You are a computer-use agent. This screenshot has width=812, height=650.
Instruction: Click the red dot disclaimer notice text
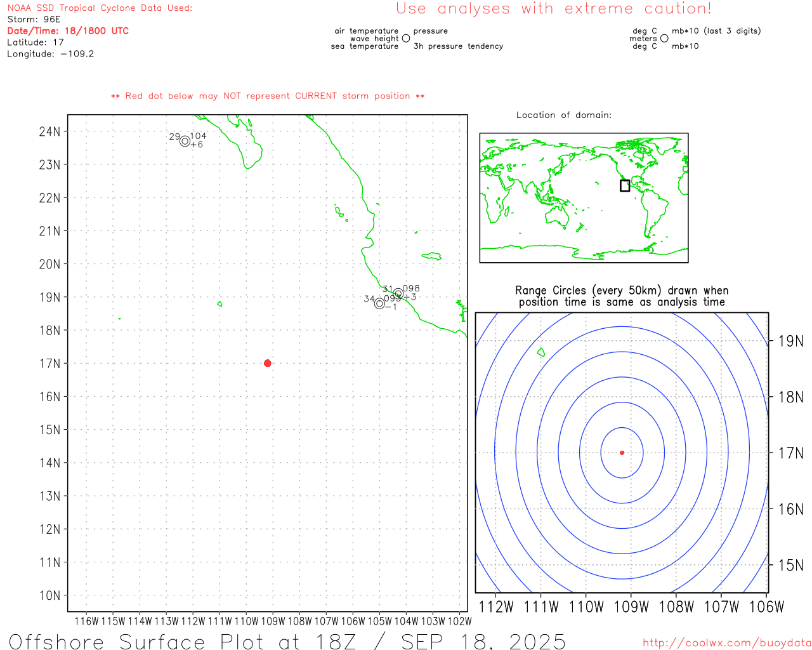pos(268,96)
